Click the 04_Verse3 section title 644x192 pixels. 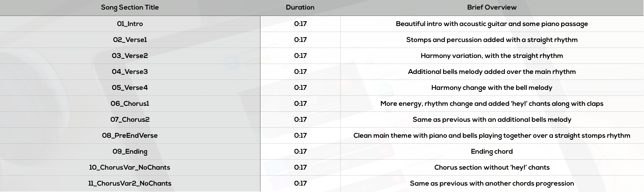(x=130, y=72)
